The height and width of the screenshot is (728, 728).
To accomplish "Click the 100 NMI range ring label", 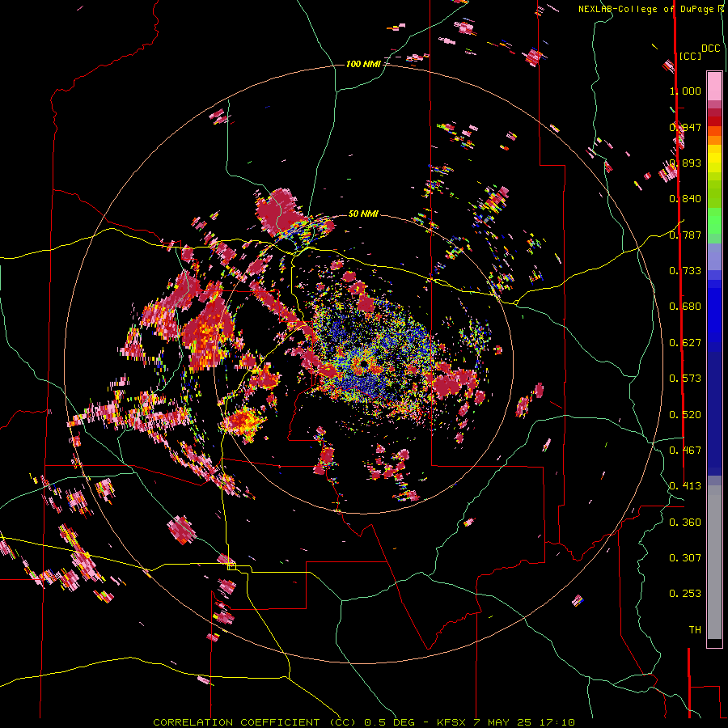I will 363,64.
